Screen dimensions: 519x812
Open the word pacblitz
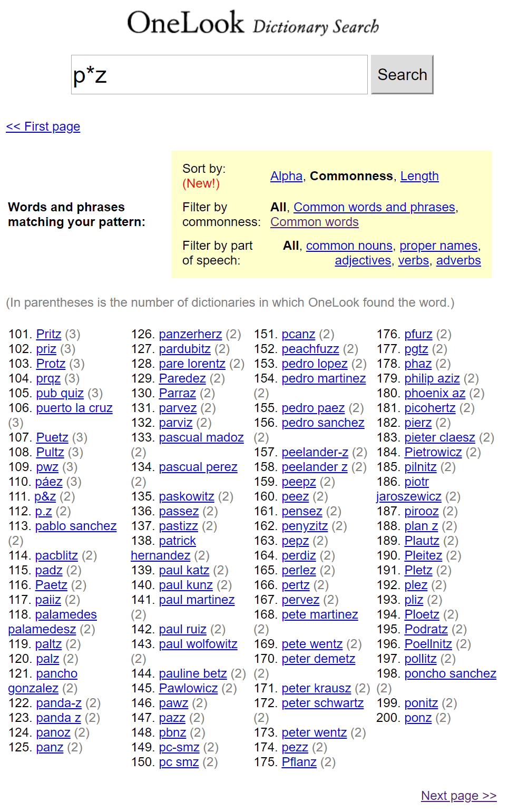(x=56, y=555)
